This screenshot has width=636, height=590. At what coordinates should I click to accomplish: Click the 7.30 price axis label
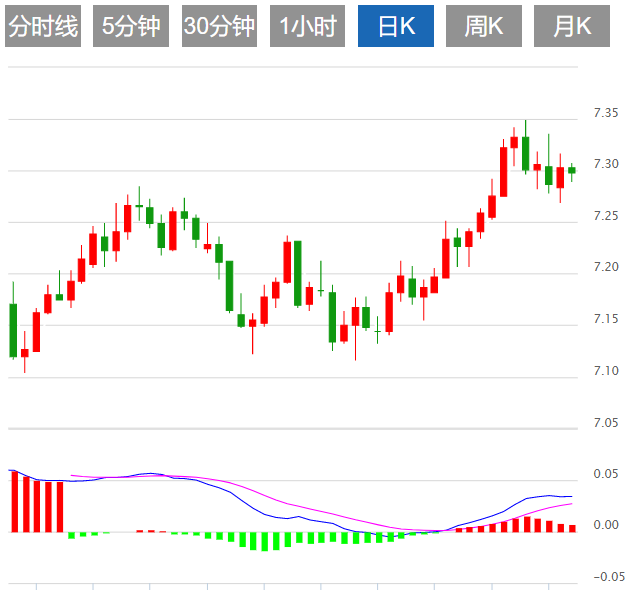tap(606, 164)
